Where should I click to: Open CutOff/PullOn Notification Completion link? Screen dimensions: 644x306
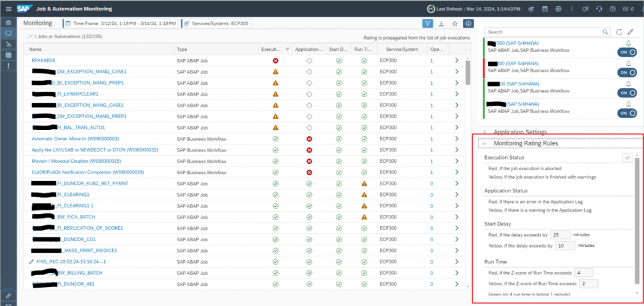point(88,172)
